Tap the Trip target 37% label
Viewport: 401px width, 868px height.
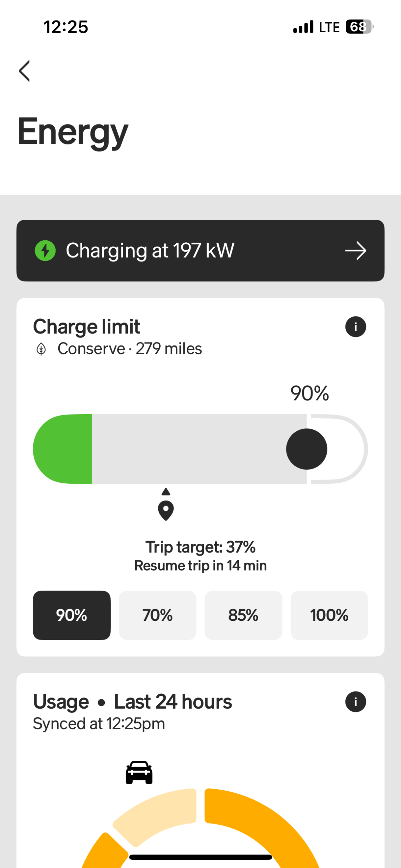(200, 547)
